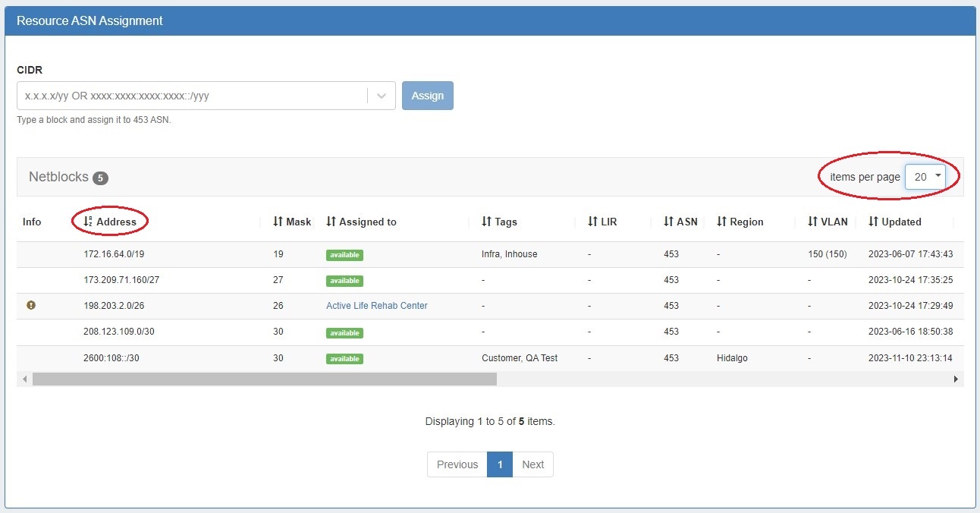Click the warning info icon for 198.203.2.0/26
The height and width of the screenshot is (513, 980).
click(x=31, y=305)
